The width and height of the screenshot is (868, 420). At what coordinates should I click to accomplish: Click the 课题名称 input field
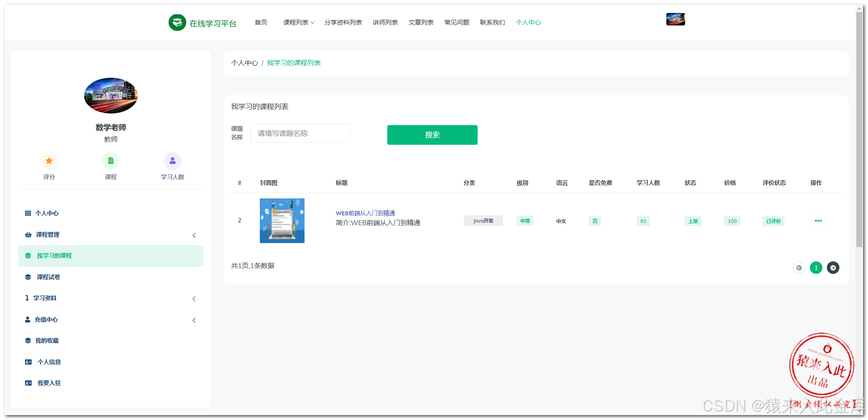tap(300, 133)
